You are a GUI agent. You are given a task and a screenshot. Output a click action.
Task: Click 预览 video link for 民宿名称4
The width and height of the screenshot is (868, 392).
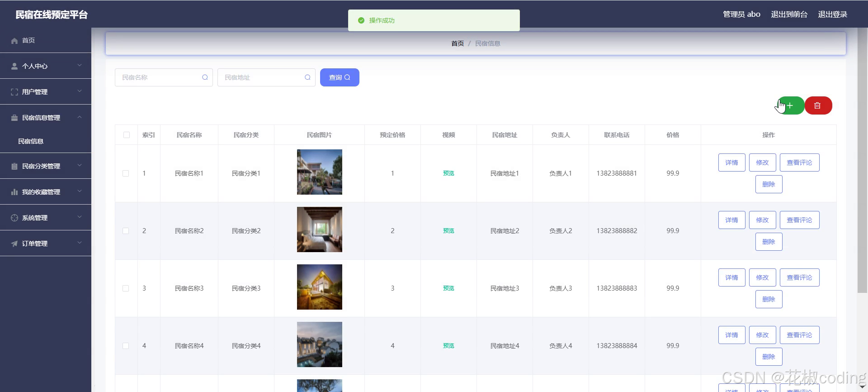click(x=448, y=346)
